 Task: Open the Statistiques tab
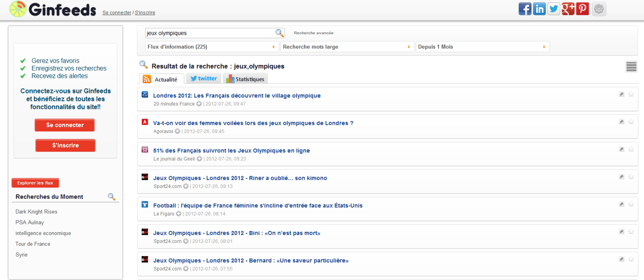click(x=245, y=79)
